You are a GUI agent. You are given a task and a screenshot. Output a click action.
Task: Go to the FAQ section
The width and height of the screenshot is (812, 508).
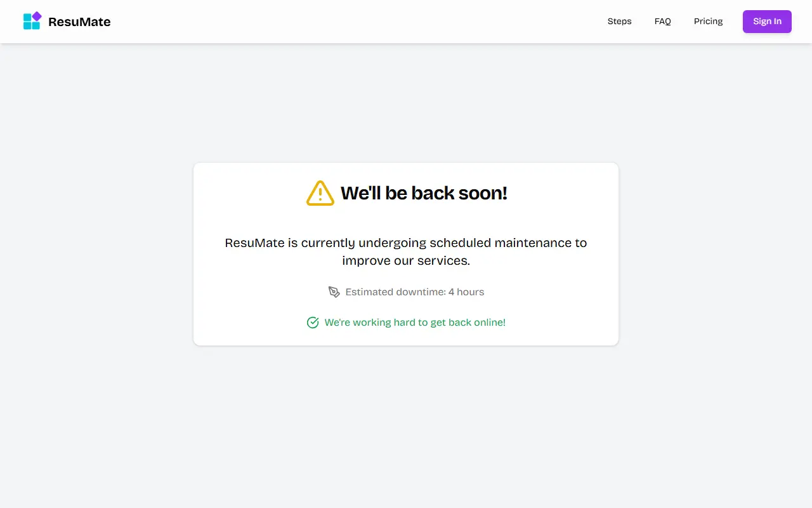663,22
